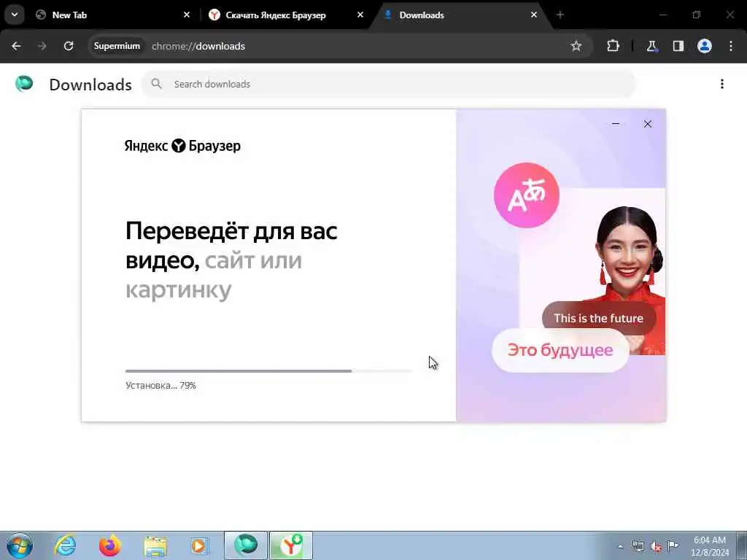The height and width of the screenshot is (560, 747).
Task: Close the Yandex installer window
Action: point(648,124)
